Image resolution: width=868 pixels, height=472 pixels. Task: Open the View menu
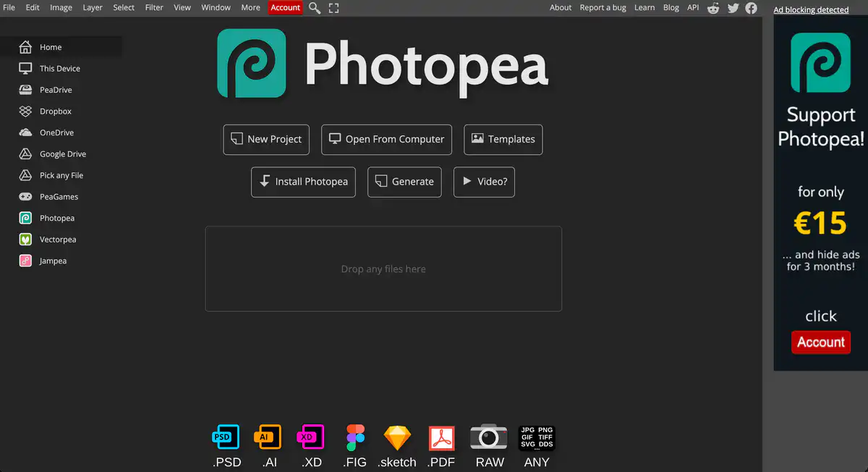coord(182,7)
